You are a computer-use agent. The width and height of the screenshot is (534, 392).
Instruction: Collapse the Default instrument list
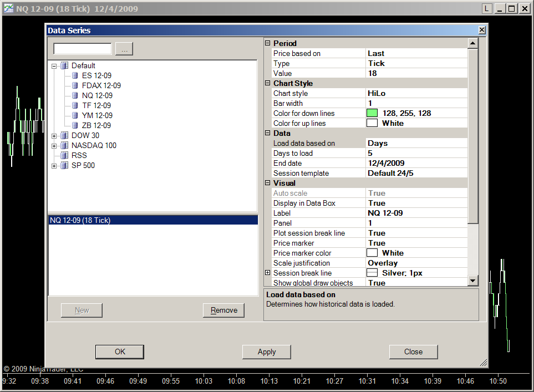(54, 66)
